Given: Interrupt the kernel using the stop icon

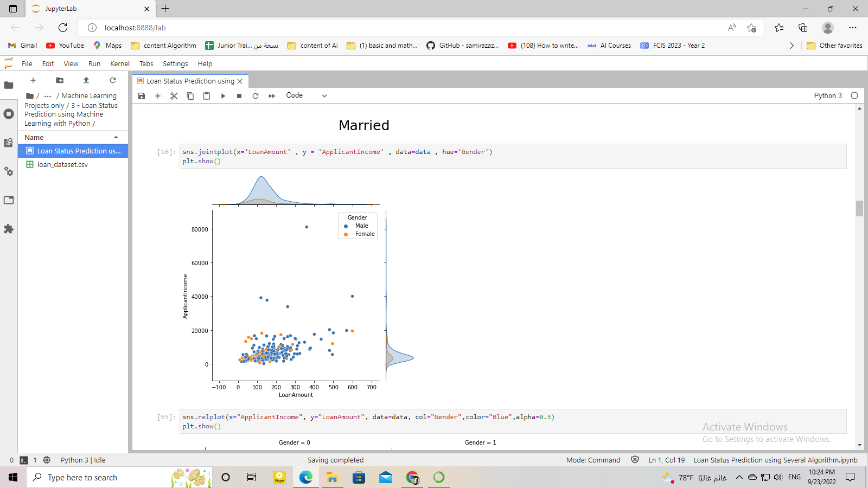Looking at the screenshot, I should [239, 95].
